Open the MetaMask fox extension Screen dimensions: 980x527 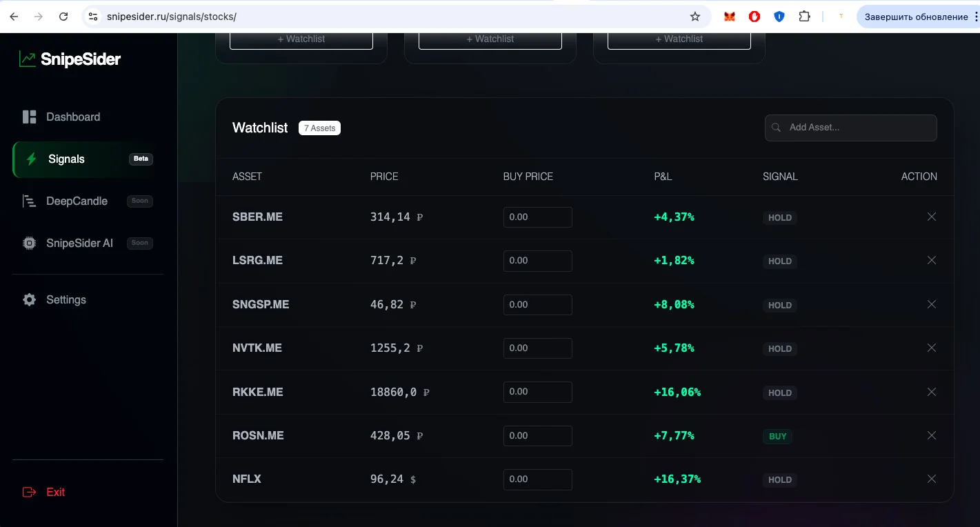pyautogui.click(x=730, y=17)
